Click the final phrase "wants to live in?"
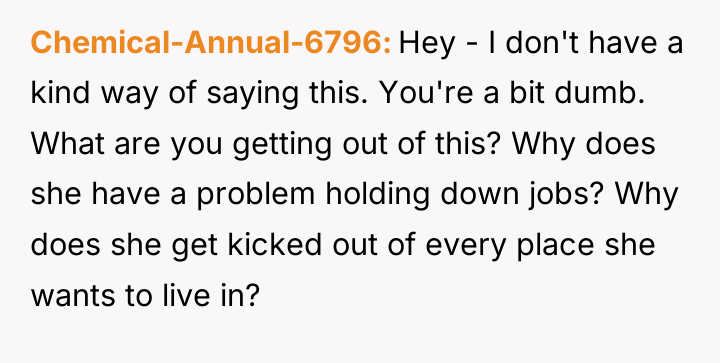720x363 pixels. (x=146, y=295)
